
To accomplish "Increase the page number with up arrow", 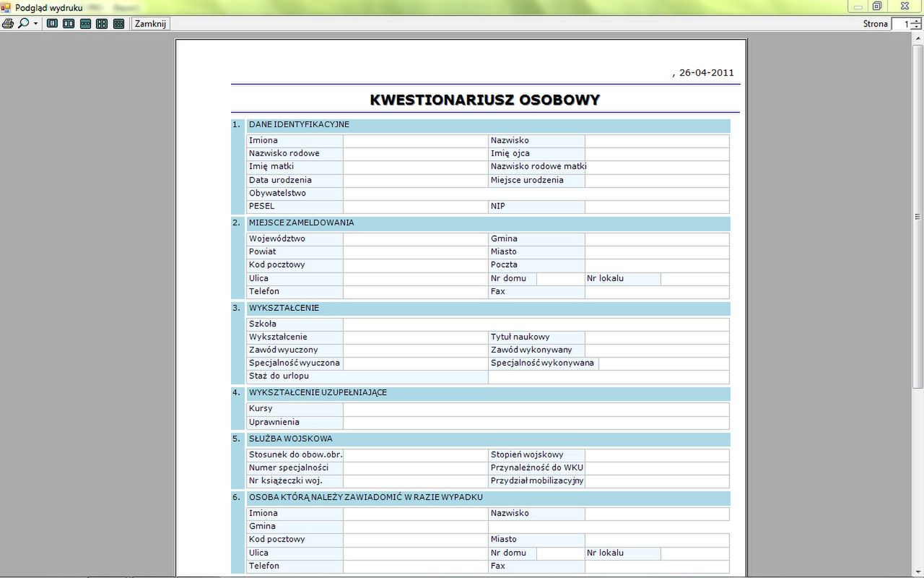I will (x=917, y=21).
